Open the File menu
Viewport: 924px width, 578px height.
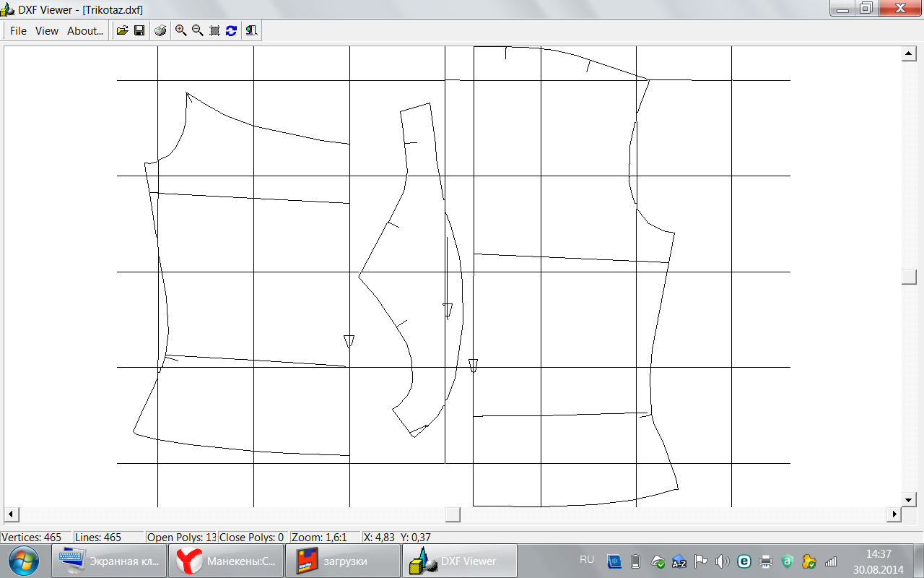[18, 31]
